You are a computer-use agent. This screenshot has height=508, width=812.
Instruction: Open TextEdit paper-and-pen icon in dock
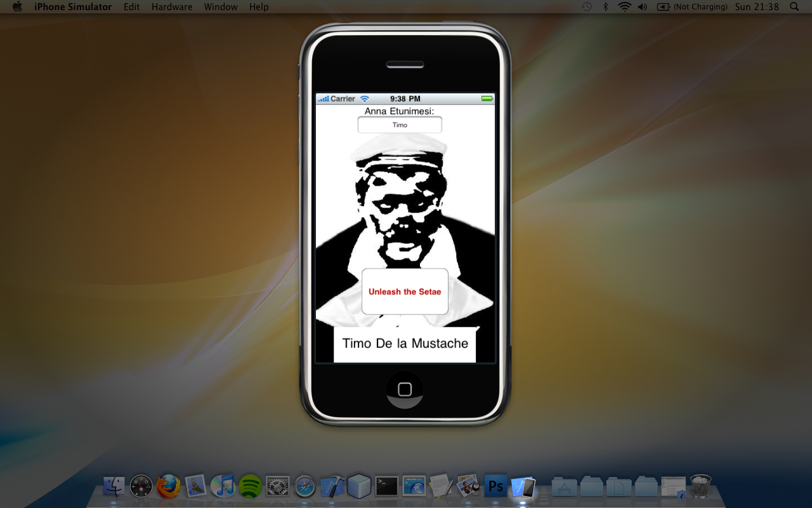(441, 486)
